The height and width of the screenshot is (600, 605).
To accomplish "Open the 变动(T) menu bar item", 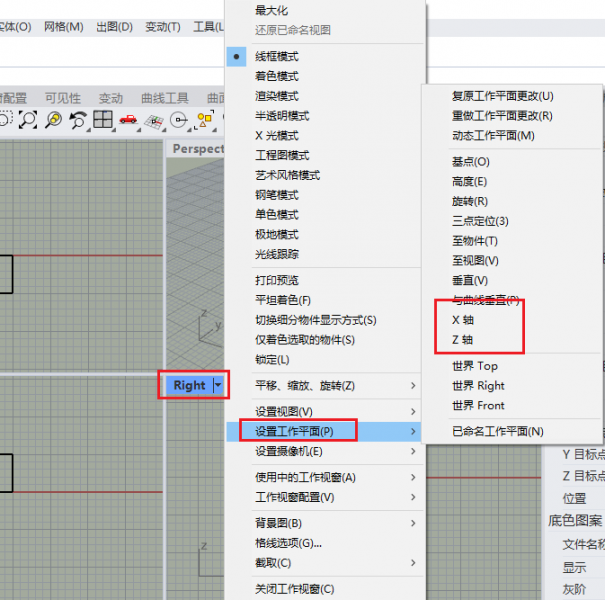I will tap(162, 27).
